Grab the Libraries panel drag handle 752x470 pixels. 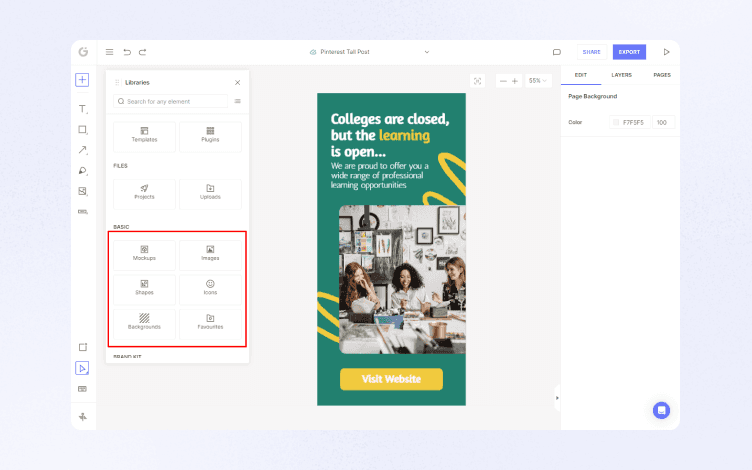[x=117, y=82]
